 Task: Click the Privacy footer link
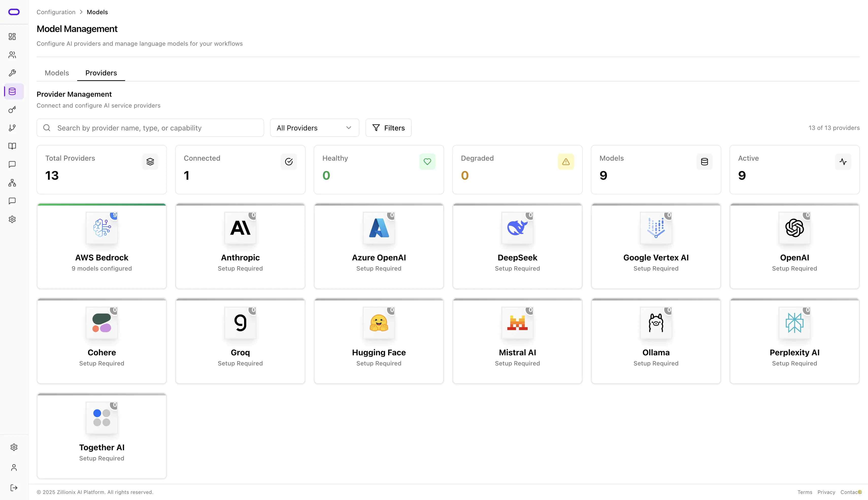pos(826,492)
